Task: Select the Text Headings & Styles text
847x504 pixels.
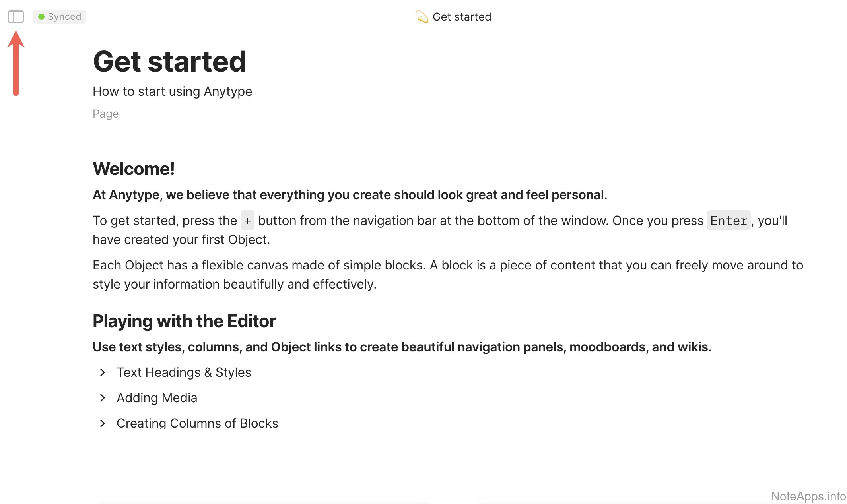Action: point(184,372)
